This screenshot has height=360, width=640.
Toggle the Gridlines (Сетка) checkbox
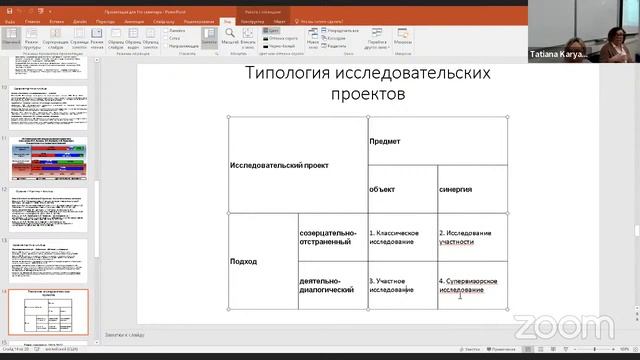click(x=172, y=38)
